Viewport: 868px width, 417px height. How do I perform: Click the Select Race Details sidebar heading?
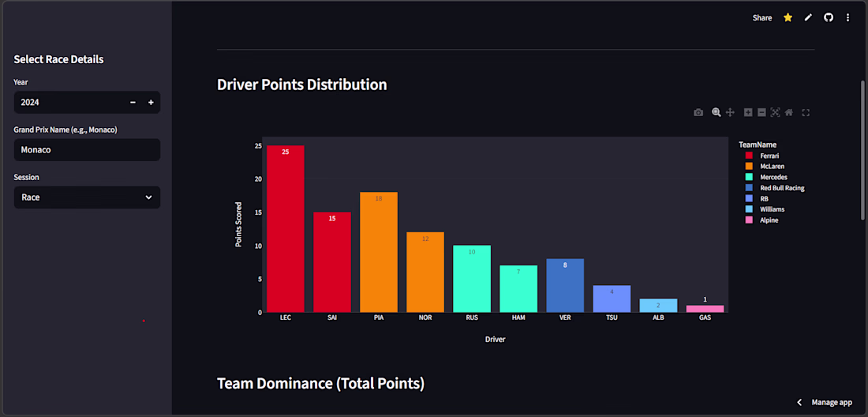tap(58, 59)
